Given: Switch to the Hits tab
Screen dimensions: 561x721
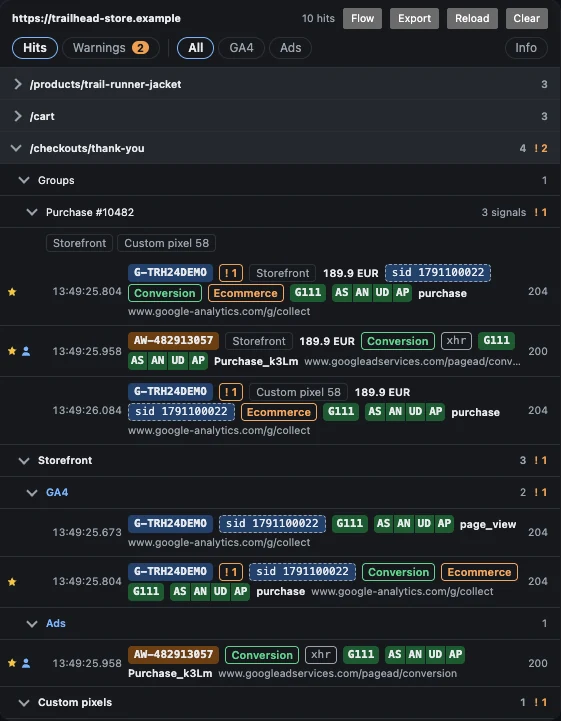Looking at the screenshot, I should point(35,48).
